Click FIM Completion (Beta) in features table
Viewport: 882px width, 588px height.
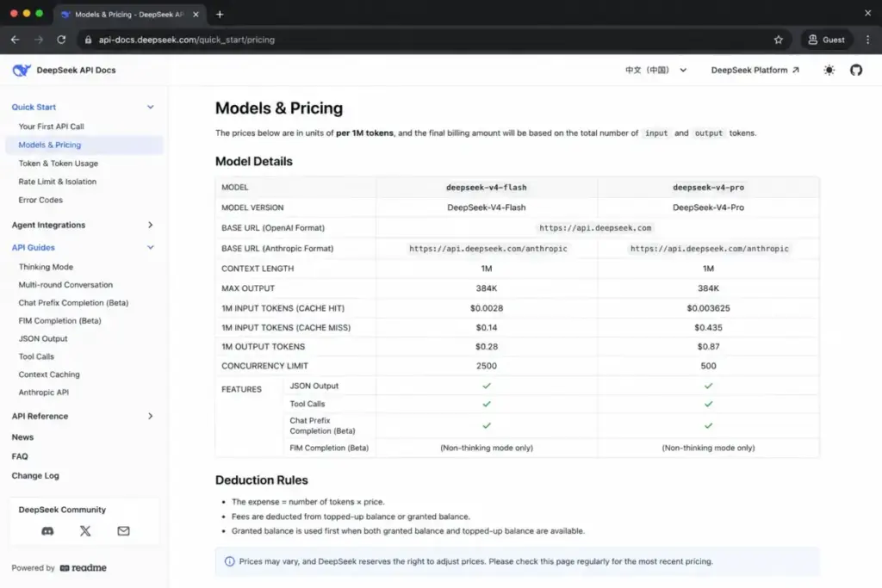point(329,448)
